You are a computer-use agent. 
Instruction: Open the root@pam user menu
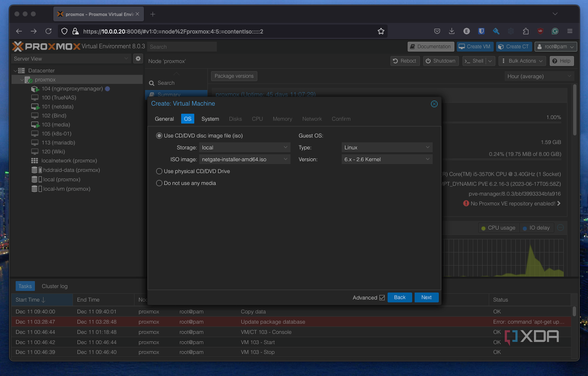556,47
